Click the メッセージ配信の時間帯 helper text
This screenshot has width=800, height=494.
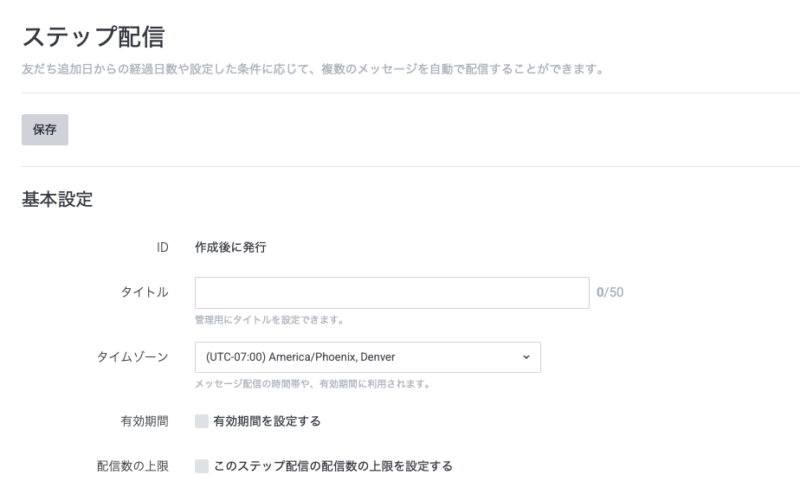[x=313, y=384]
